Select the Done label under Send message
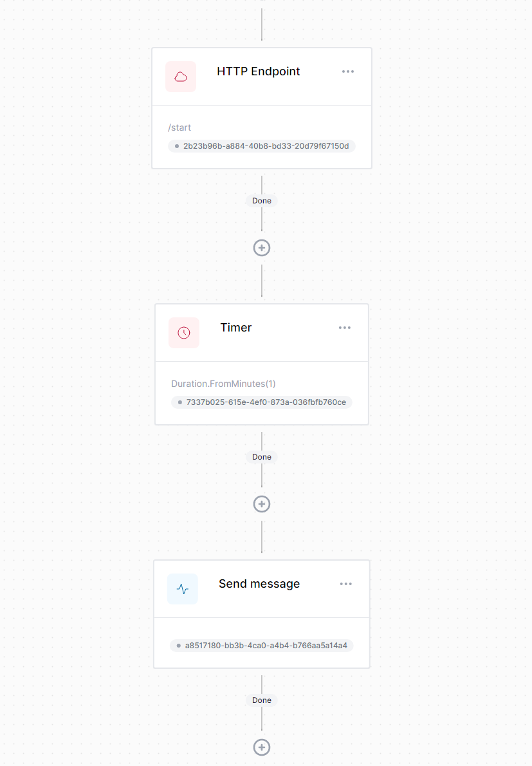The height and width of the screenshot is (766, 532). (x=261, y=700)
